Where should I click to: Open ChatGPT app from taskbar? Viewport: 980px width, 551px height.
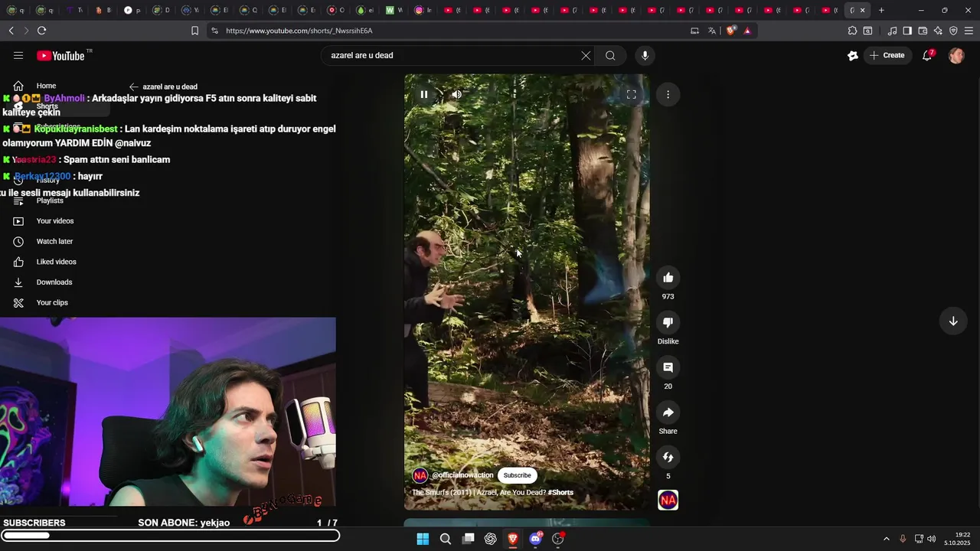491,539
